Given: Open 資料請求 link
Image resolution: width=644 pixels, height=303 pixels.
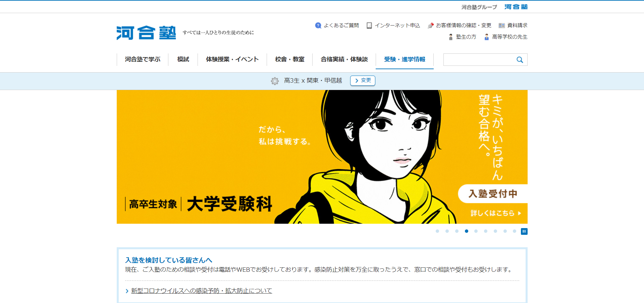Looking at the screenshot, I should (x=517, y=26).
